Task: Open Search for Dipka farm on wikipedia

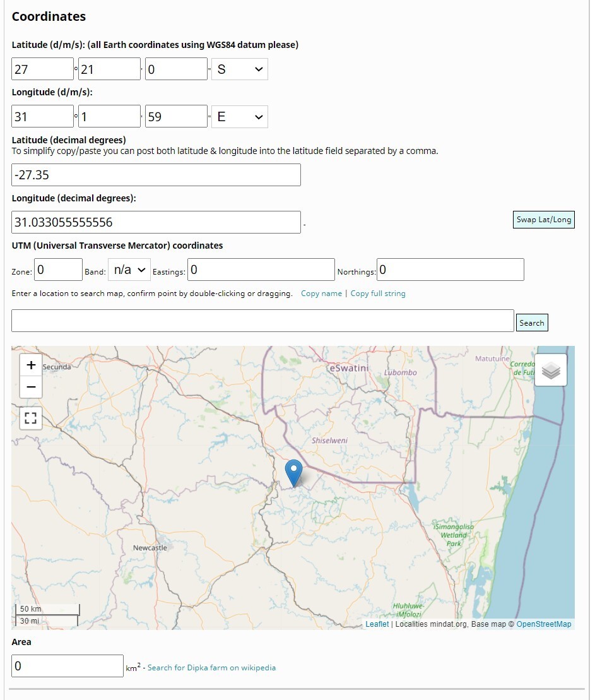Action: [x=211, y=667]
